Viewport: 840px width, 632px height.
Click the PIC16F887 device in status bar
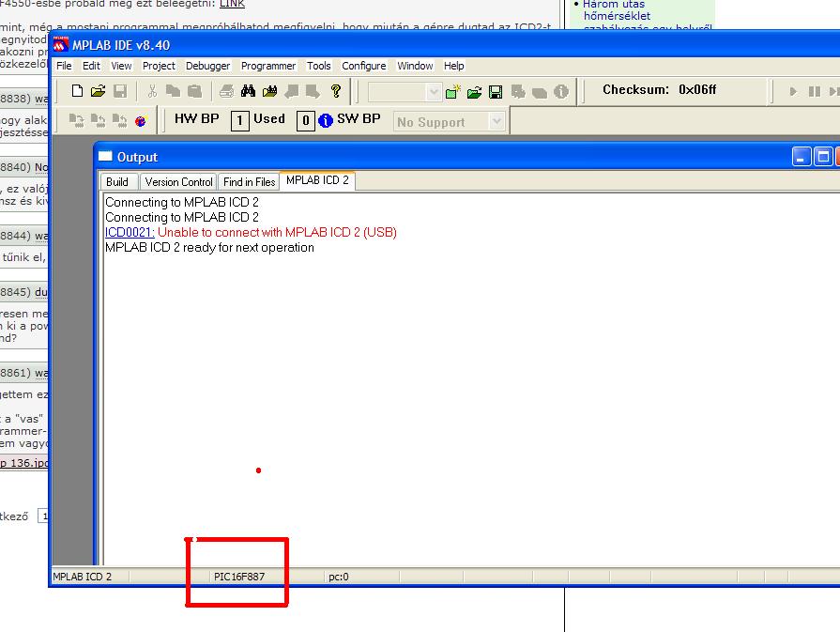click(x=239, y=577)
